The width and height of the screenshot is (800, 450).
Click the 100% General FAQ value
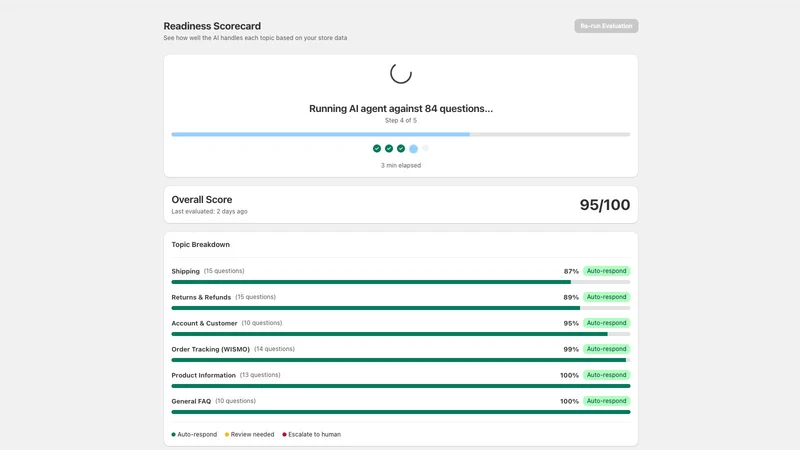[x=569, y=402]
